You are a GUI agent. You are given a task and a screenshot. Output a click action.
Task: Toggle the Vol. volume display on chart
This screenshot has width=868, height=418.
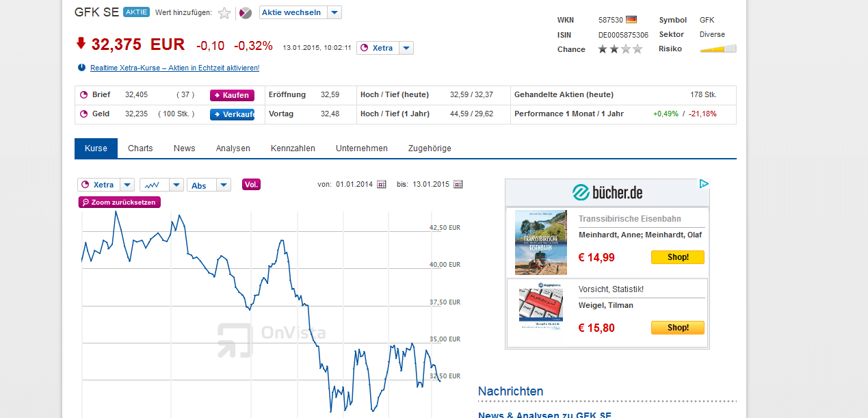251,185
